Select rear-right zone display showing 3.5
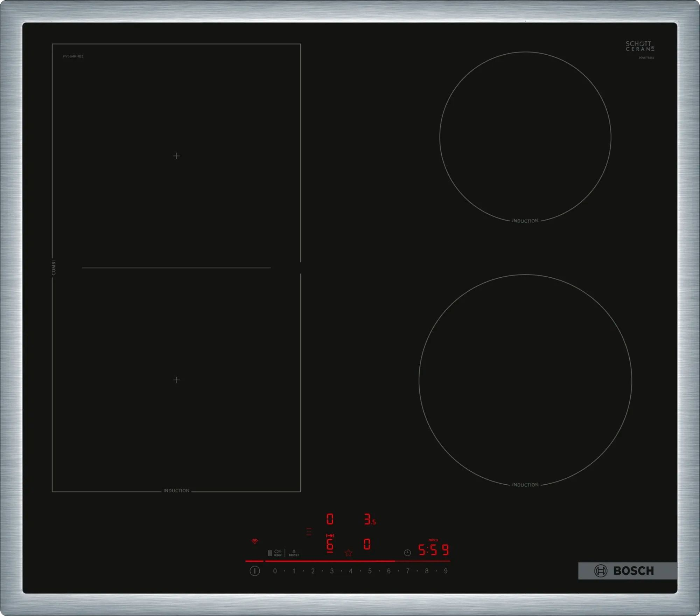 pyautogui.click(x=369, y=519)
